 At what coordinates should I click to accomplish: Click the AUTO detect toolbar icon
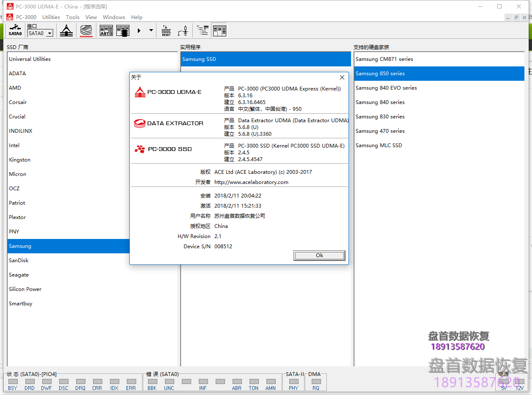[106, 30]
